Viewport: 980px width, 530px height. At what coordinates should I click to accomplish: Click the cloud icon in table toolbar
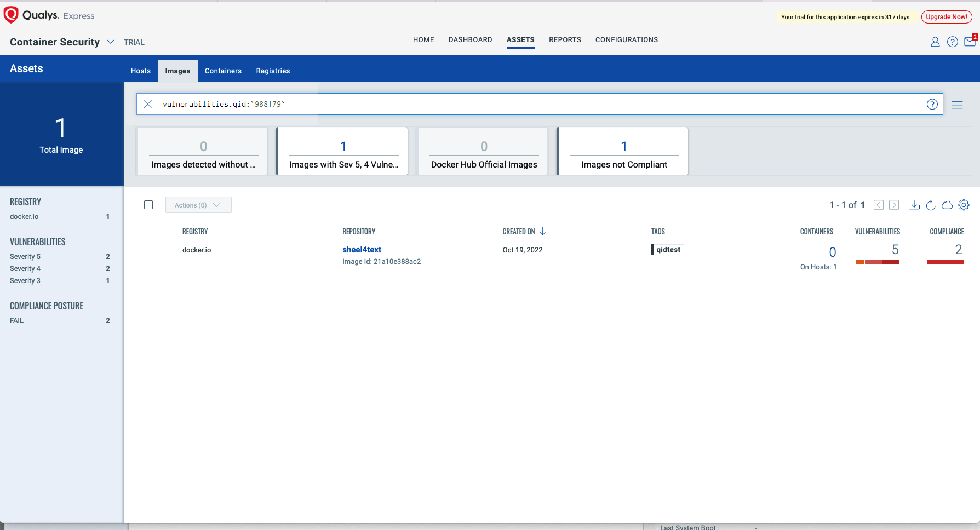pos(947,205)
